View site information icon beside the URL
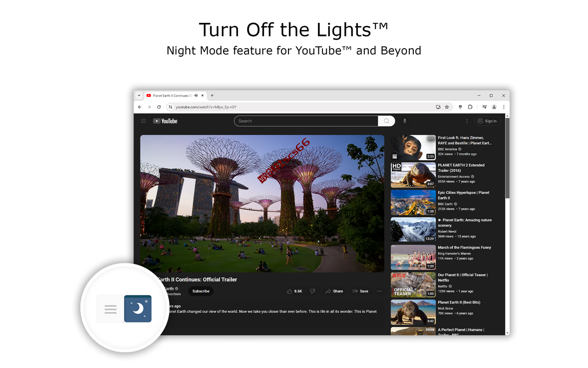The image size is (588, 368). click(170, 107)
